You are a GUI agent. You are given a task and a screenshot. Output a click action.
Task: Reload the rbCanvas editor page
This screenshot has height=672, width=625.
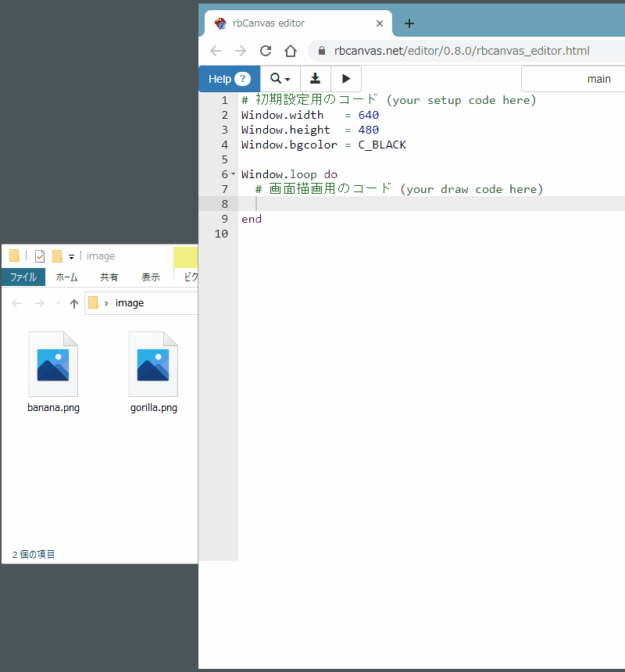coord(266,51)
